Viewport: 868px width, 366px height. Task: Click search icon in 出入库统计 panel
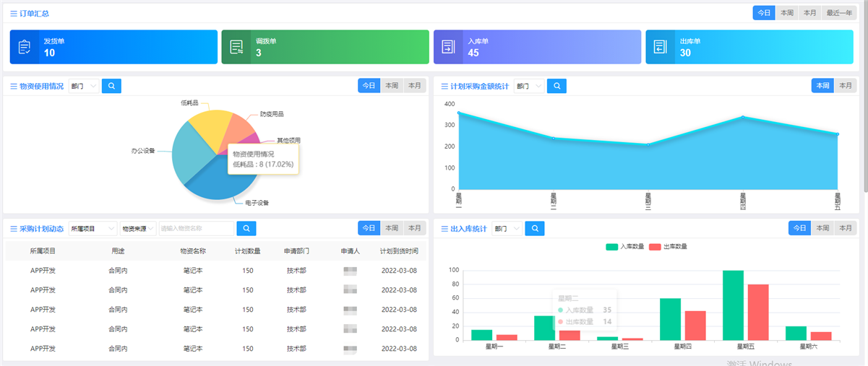[x=535, y=228]
